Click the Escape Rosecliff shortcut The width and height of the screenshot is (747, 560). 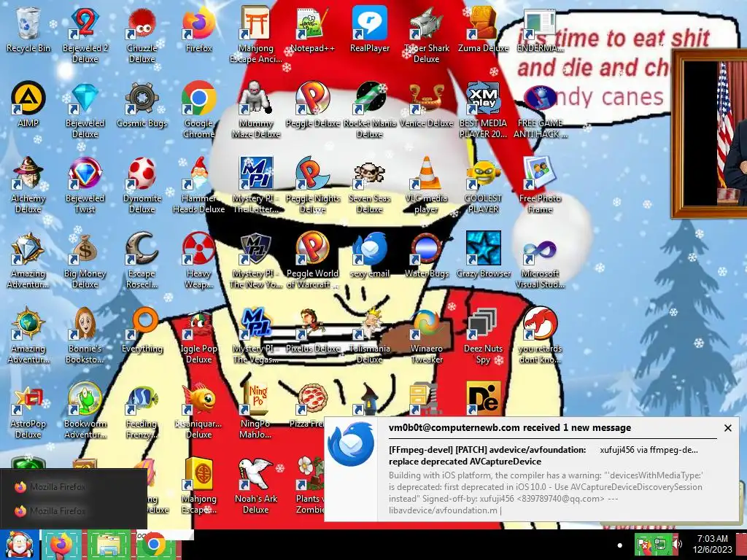[142, 260]
